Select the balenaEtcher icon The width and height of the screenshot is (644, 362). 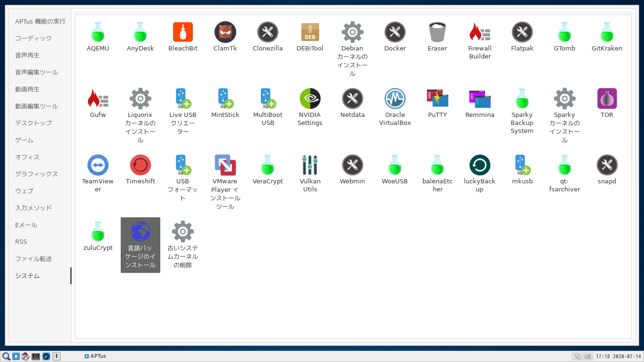pyautogui.click(x=438, y=165)
